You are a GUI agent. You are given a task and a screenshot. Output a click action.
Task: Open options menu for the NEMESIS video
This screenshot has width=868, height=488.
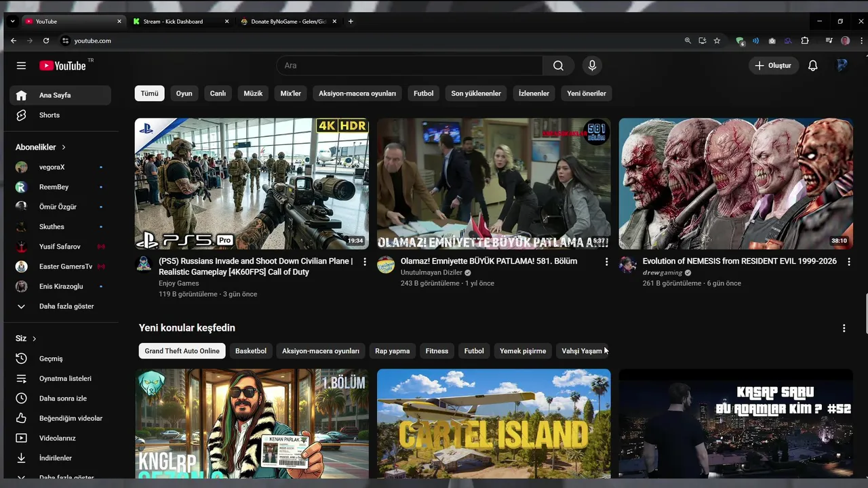pyautogui.click(x=849, y=262)
